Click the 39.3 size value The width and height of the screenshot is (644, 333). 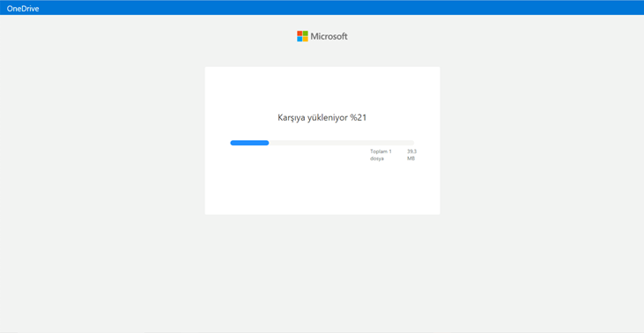pyautogui.click(x=411, y=152)
